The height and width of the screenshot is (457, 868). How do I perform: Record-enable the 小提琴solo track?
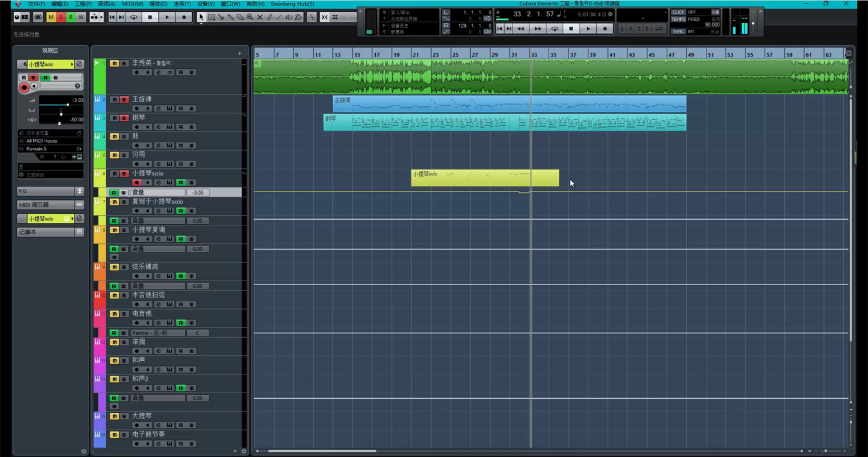(137, 183)
